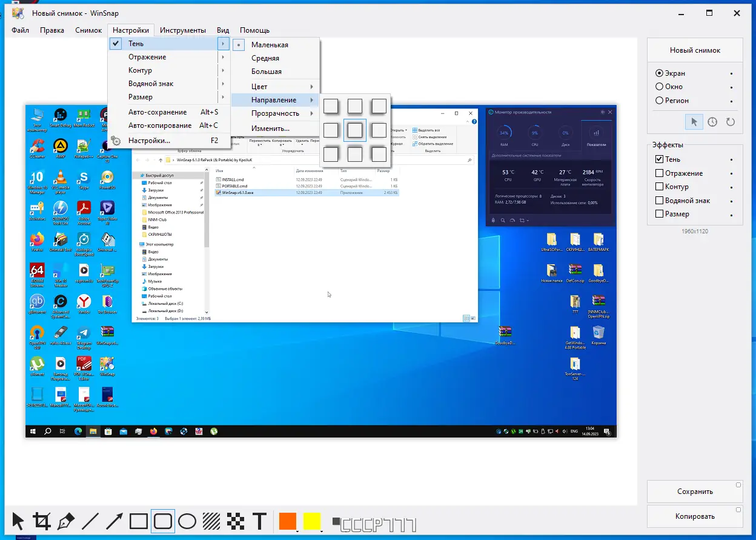Choose centered shadow direction box

[x=355, y=130]
